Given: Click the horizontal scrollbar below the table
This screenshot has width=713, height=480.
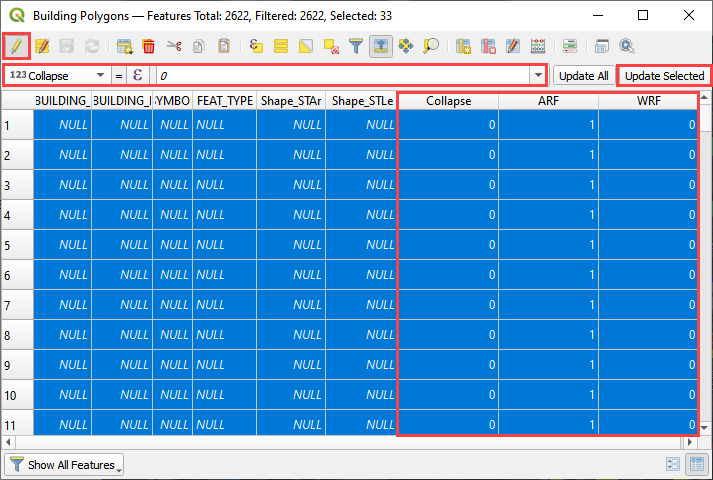Looking at the screenshot, I should click(x=350, y=441).
